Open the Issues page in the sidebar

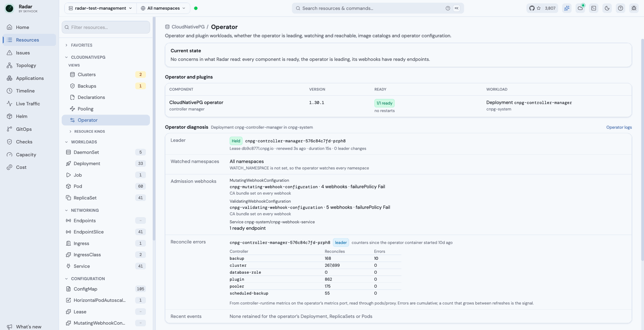pyautogui.click(x=29, y=53)
